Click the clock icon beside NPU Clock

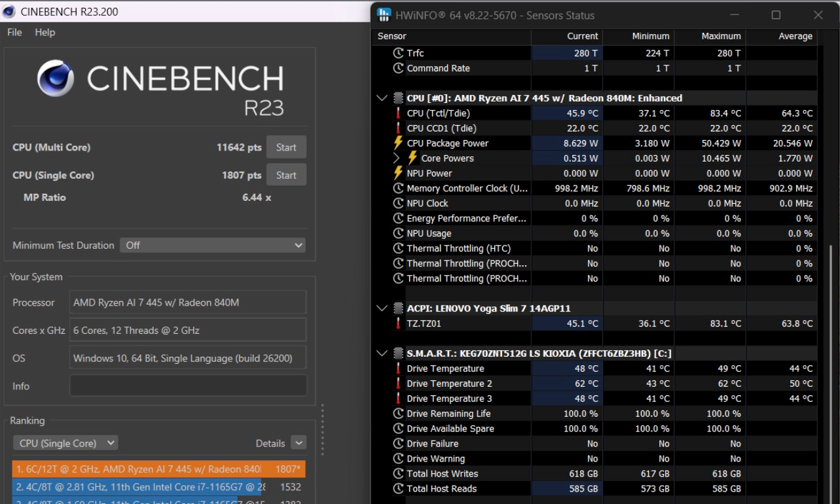click(398, 204)
